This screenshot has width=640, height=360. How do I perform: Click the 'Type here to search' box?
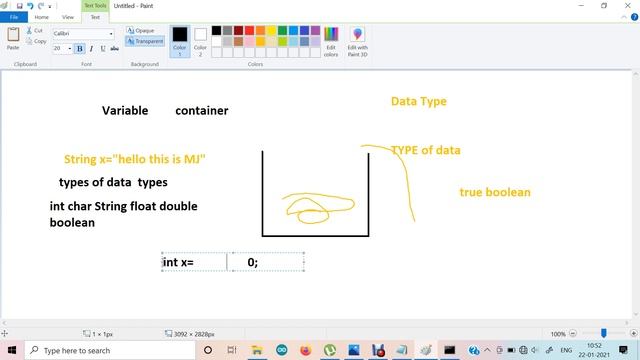click(x=110, y=350)
